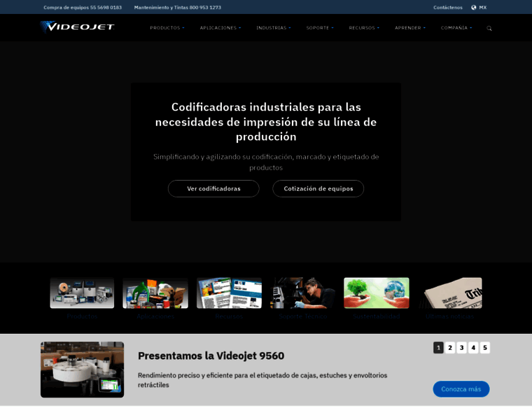Click the Productos label under thumbnail
This screenshot has height=420, width=532.
(82, 316)
